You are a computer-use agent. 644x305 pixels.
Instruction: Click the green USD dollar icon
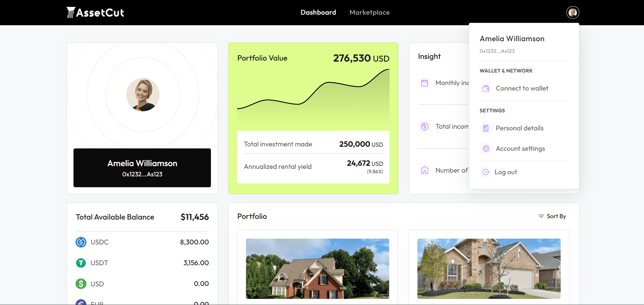(81, 284)
